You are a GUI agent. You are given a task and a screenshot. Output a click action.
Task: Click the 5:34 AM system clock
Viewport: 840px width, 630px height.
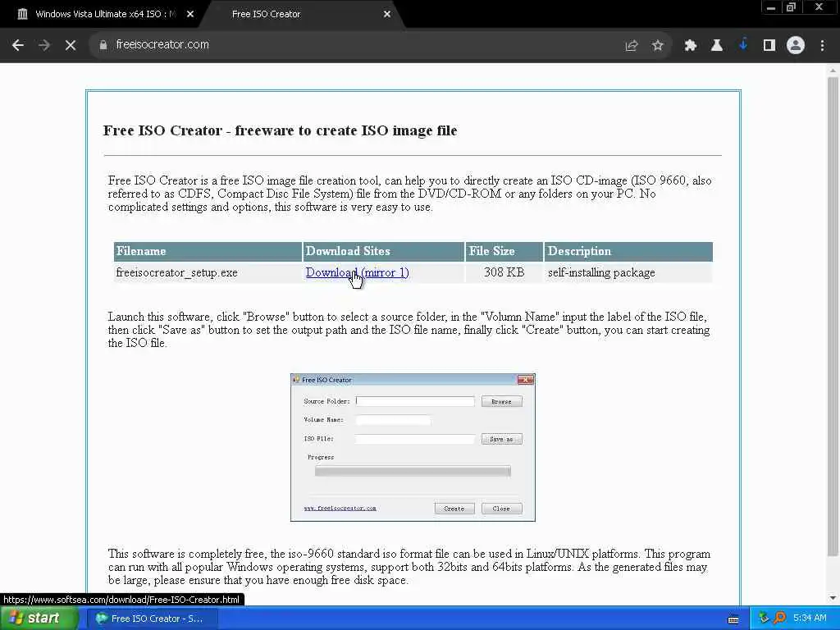pos(810,619)
